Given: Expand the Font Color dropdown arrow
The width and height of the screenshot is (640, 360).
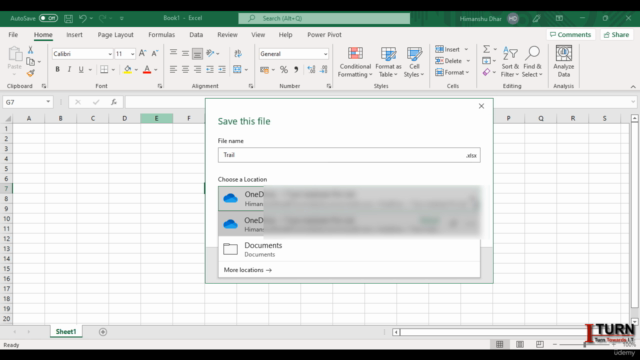Looking at the screenshot, I should 156,70.
